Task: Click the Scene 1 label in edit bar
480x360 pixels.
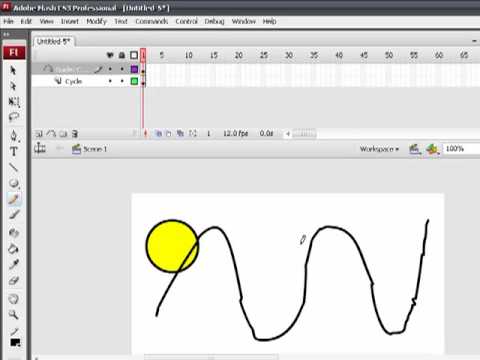Action: 95,149
